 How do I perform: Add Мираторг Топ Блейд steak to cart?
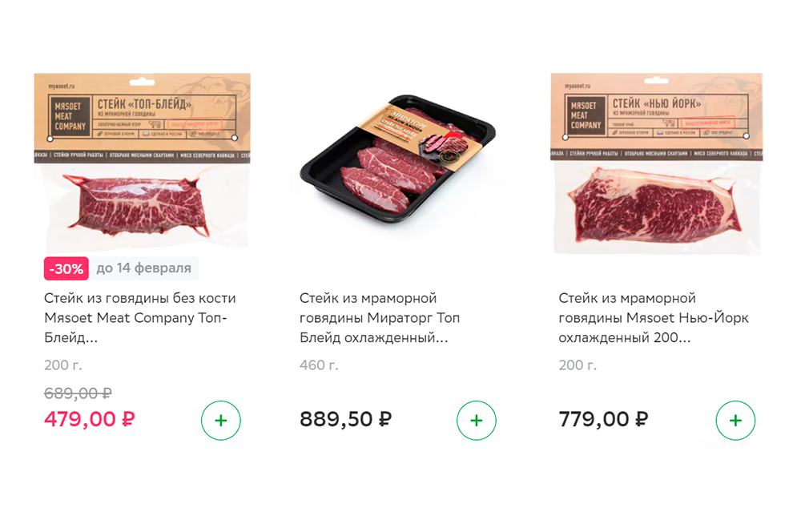[x=477, y=421]
